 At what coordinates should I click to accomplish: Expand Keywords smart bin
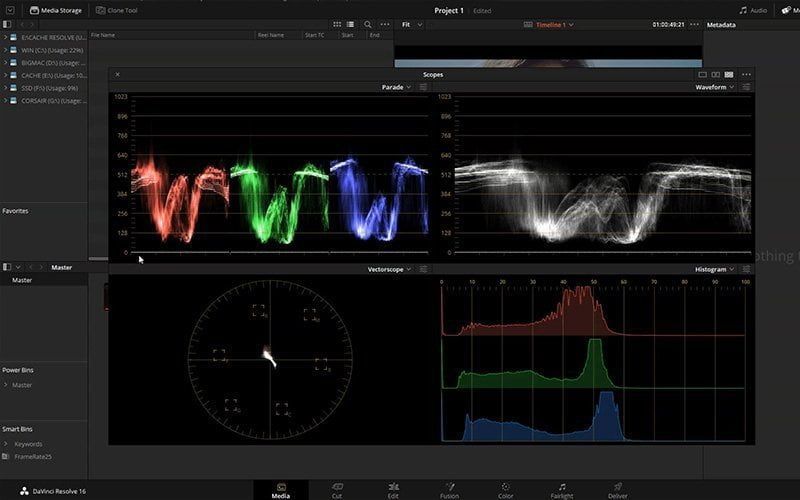coord(6,444)
